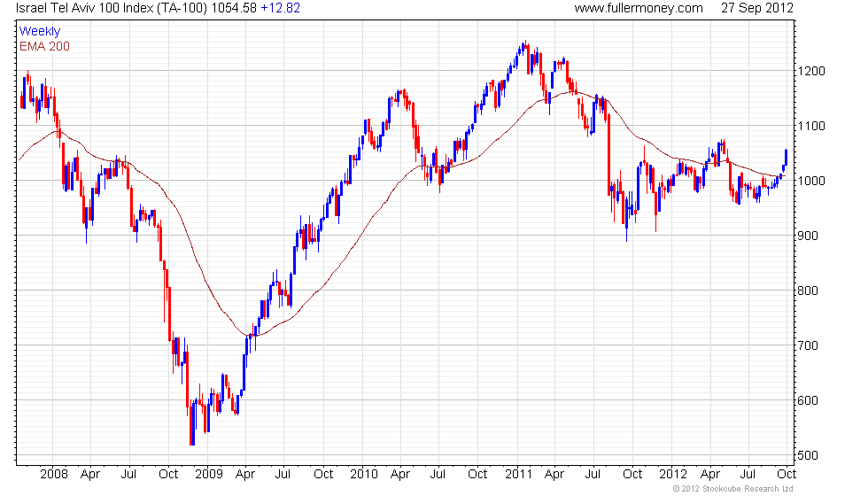The height and width of the screenshot is (496, 868).
Task: Click the 2011 year label on the time axis
Action: (x=519, y=474)
